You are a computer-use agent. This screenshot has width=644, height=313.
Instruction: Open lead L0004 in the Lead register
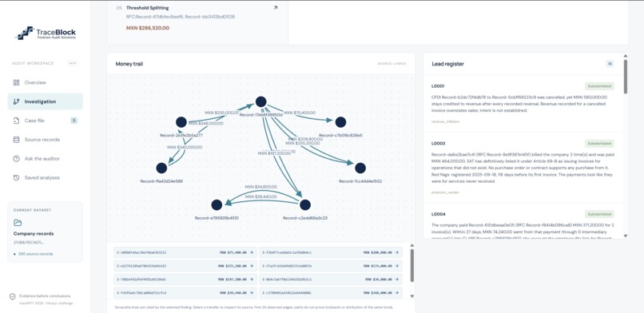tap(523, 220)
